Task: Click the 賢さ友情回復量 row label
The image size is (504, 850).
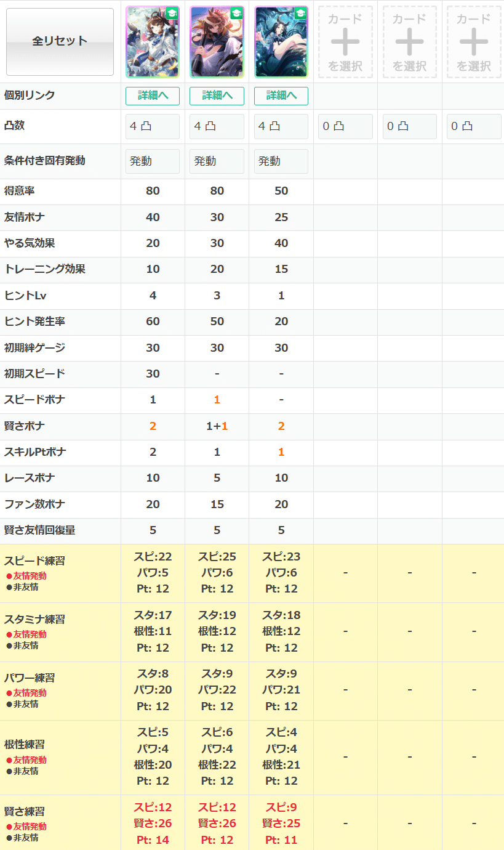Action: [x=40, y=530]
